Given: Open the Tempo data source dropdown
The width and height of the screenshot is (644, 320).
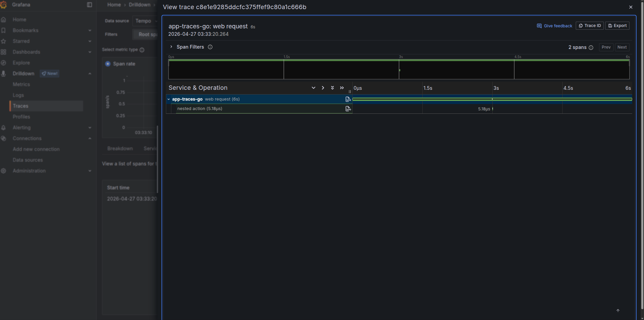Looking at the screenshot, I should click(x=145, y=21).
